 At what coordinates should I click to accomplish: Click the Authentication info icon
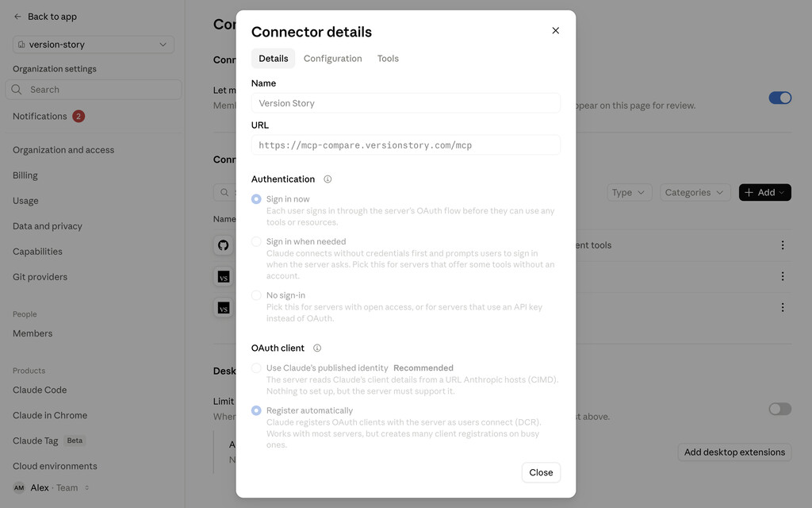(x=327, y=179)
